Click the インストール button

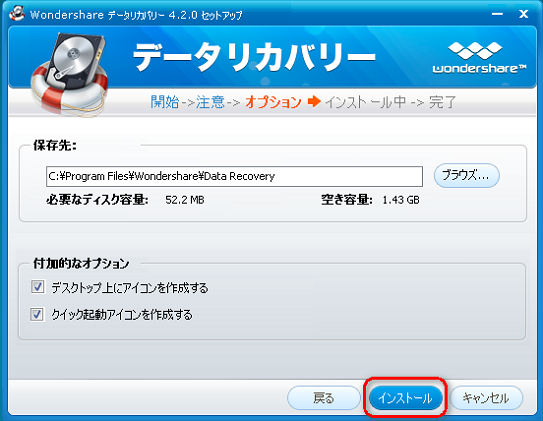click(x=406, y=397)
